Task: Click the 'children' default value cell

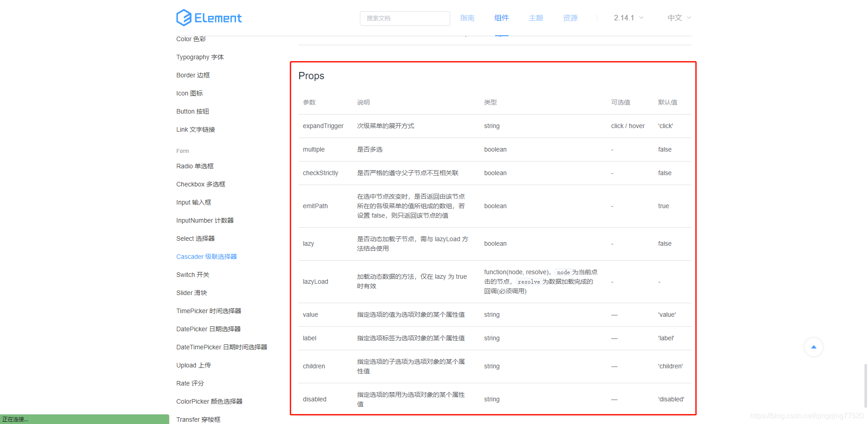Action: [670, 366]
